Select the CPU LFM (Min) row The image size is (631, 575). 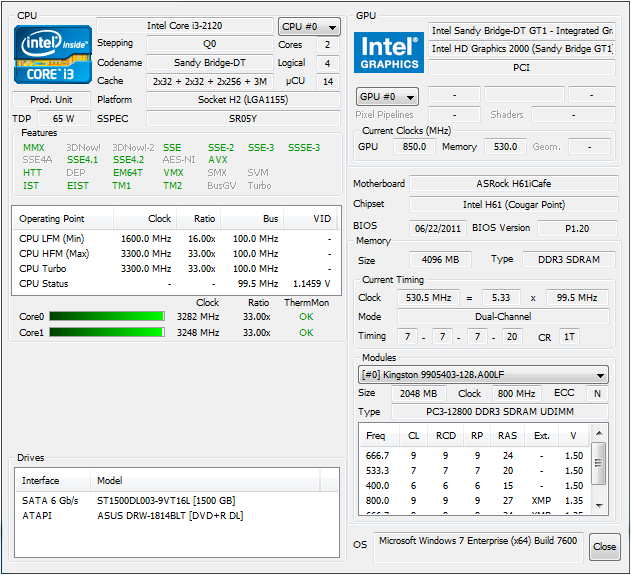176,239
